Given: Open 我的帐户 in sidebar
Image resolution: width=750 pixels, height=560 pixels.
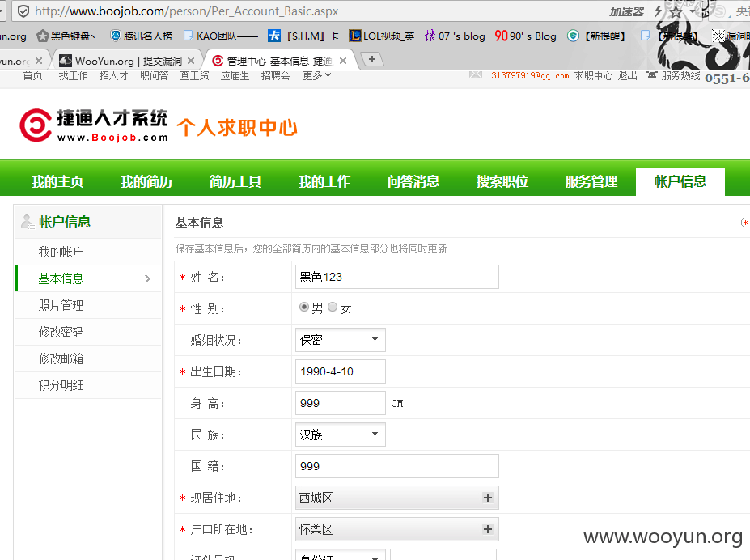Looking at the screenshot, I should click(88, 252).
